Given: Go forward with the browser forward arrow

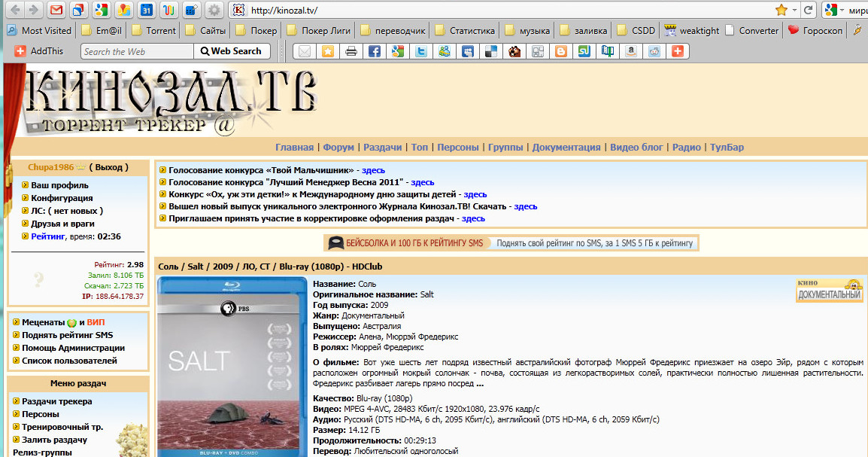Looking at the screenshot, I should click(x=34, y=10).
